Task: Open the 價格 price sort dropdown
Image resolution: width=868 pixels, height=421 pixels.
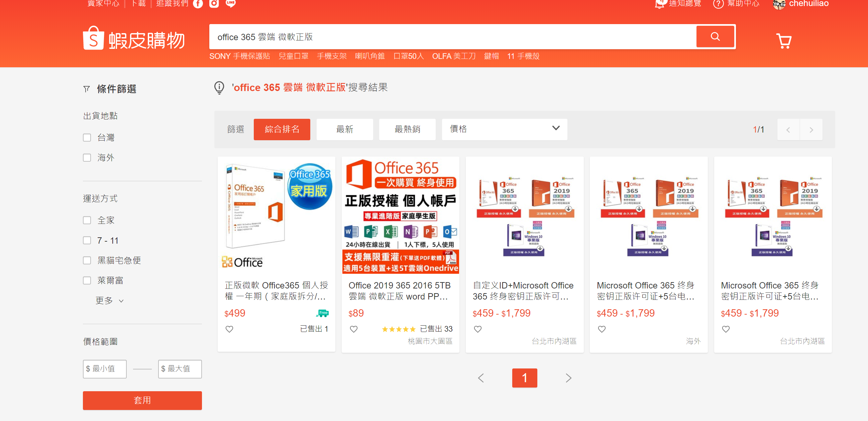Action: pyautogui.click(x=504, y=129)
